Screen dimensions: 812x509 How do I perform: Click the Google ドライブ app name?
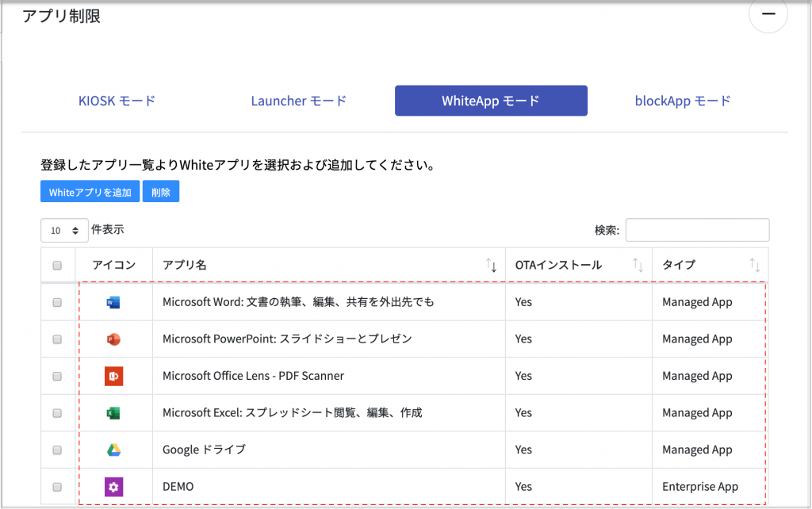click(204, 450)
